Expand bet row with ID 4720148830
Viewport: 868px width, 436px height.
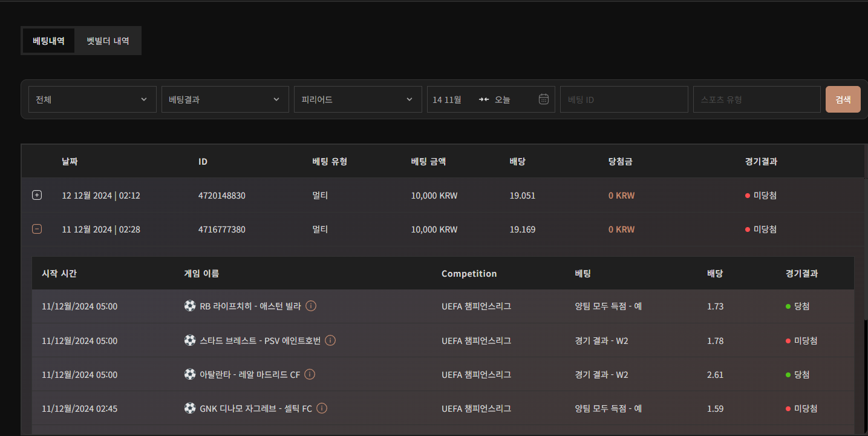point(37,195)
